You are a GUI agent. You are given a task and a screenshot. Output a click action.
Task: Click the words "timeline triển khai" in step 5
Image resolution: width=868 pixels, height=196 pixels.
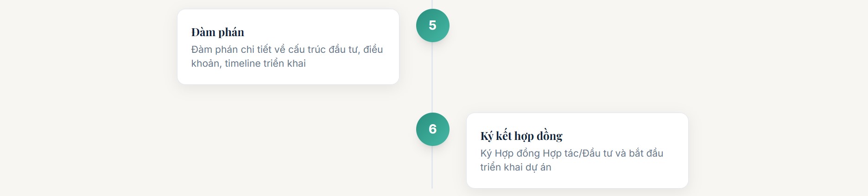point(265,63)
